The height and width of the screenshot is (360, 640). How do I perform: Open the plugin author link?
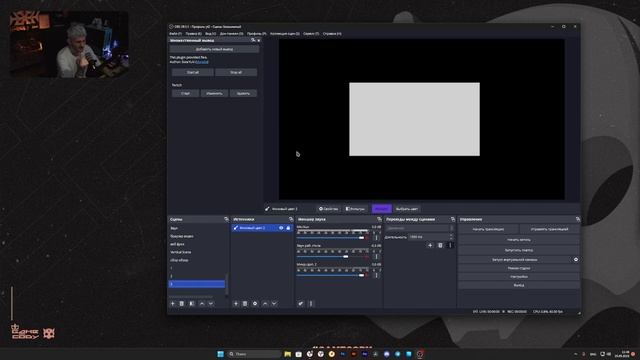tap(202, 62)
